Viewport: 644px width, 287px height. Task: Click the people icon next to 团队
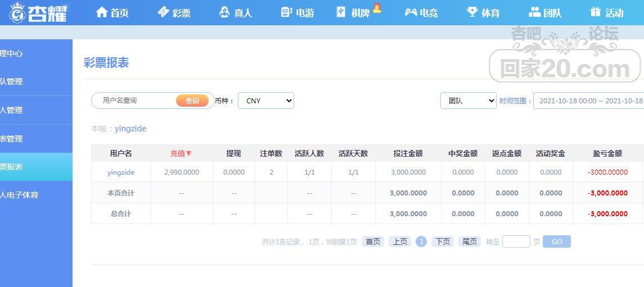pos(534,12)
